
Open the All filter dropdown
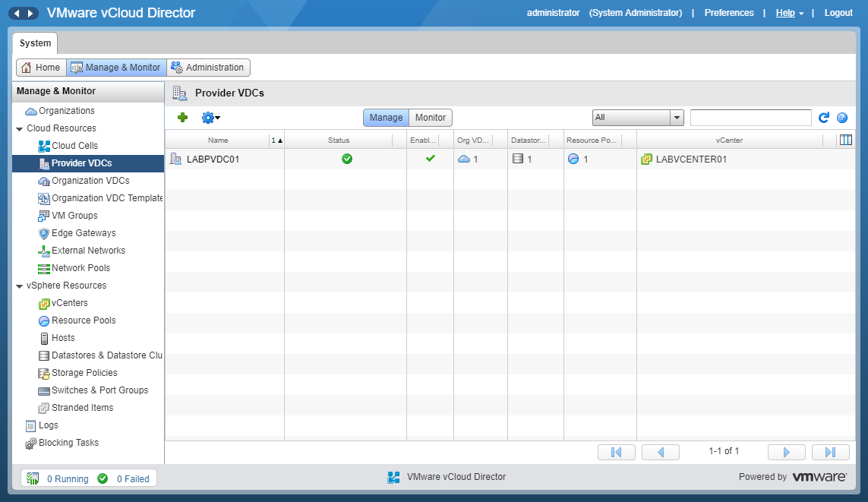pyautogui.click(x=638, y=118)
